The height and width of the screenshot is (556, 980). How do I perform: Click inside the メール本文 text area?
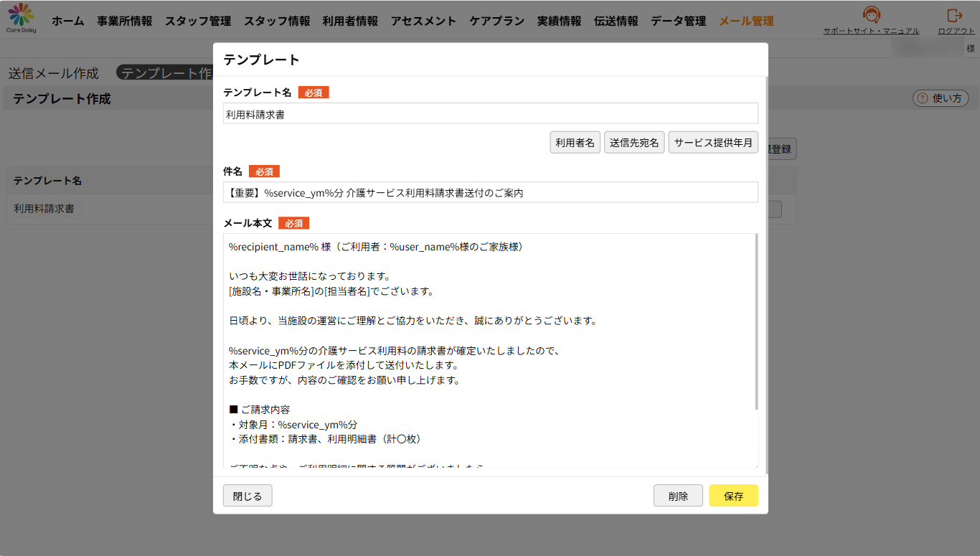[x=491, y=351]
